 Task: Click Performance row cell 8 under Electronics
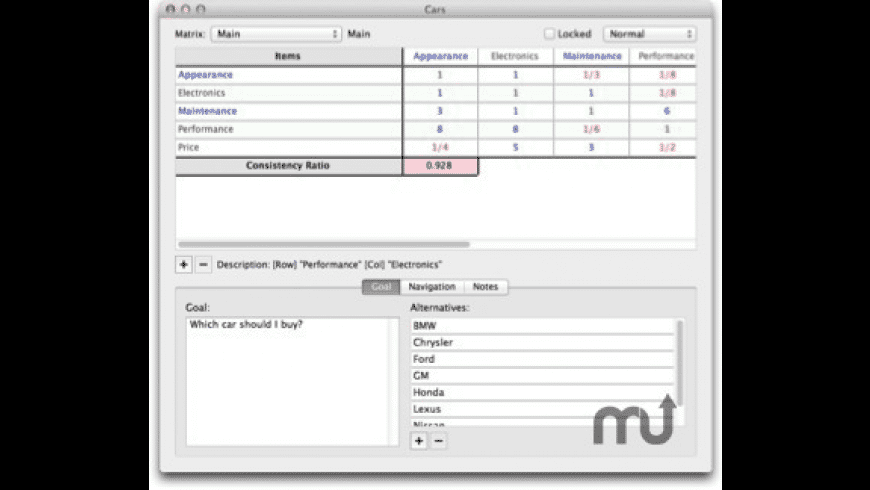(x=515, y=129)
